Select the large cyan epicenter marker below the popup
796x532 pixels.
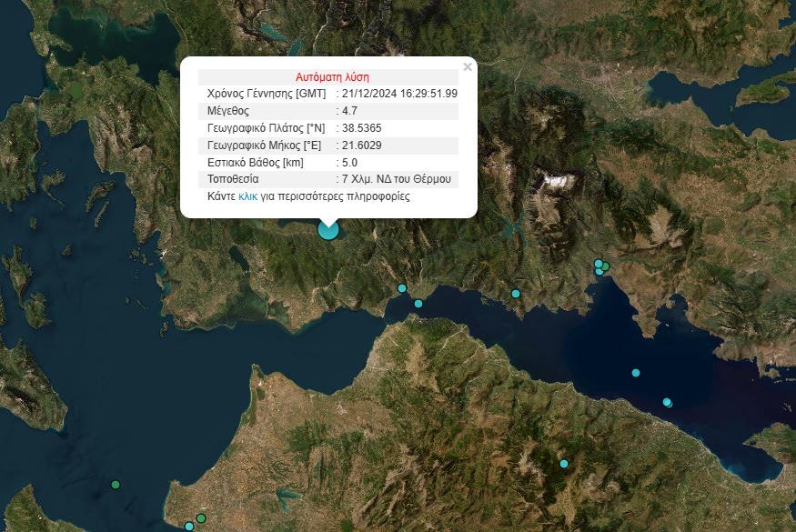(327, 229)
